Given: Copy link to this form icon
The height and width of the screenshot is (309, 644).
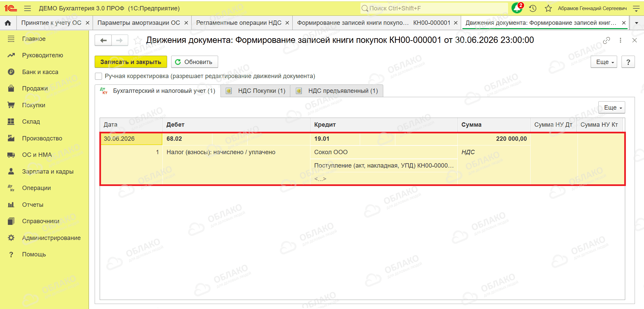Looking at the screenshot, I should pyautogui.click(x=606, y=40).
